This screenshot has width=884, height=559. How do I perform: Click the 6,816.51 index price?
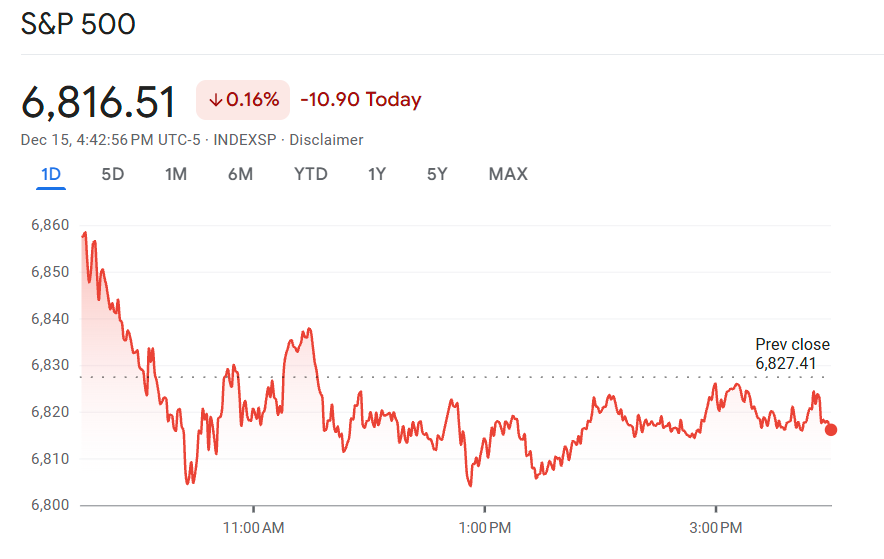pos(99,102)
